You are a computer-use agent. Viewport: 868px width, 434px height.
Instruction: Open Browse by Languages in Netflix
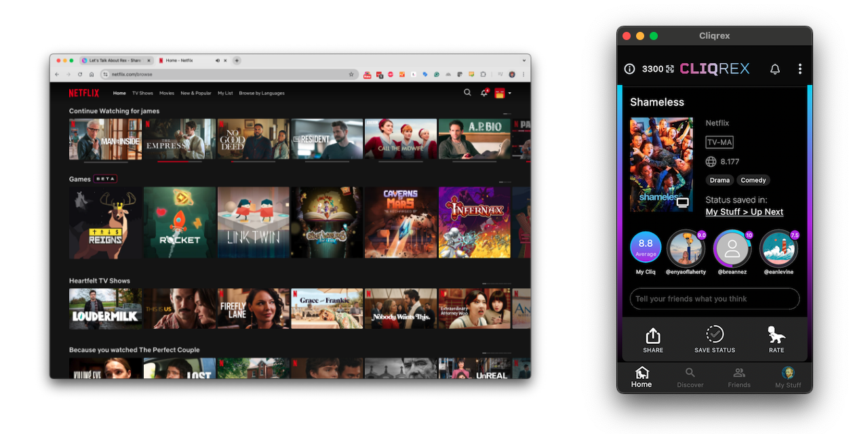[x=262, y=93]
